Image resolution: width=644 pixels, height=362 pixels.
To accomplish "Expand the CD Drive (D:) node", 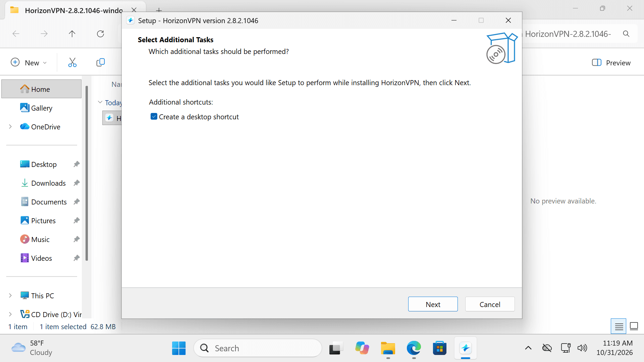I will tap(10, 314).
